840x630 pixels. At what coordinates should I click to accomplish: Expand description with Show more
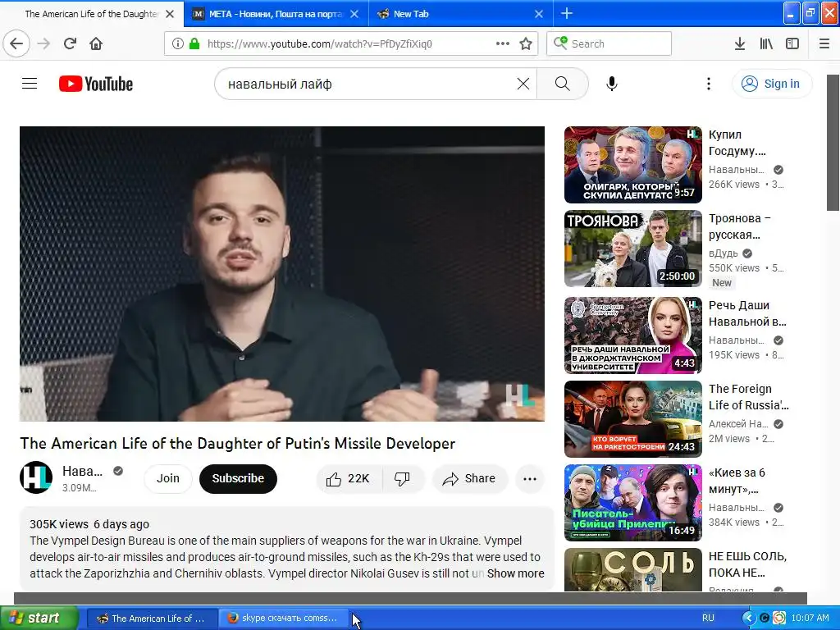(515, 573)
